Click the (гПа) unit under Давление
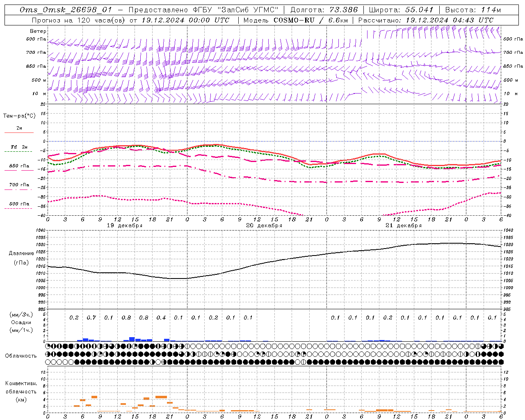The width and height of the screenshot is (525, 420). (x=21, y=263)
